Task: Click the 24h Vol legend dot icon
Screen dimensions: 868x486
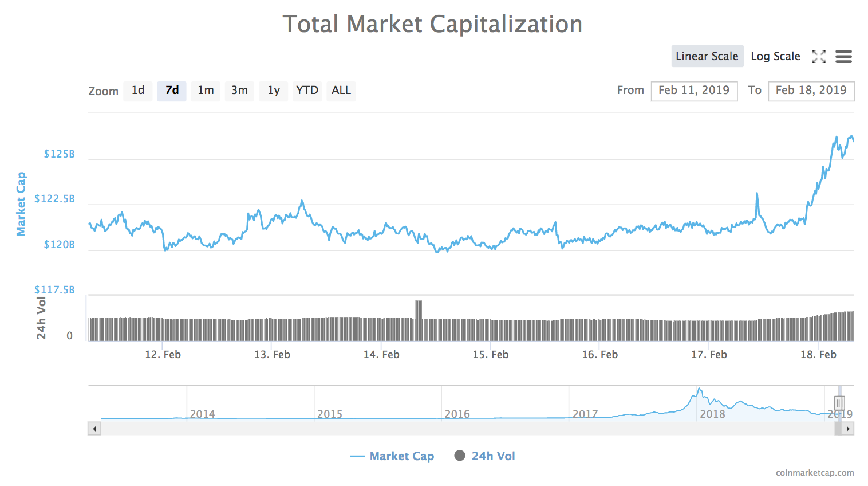Action: point(460,456)
